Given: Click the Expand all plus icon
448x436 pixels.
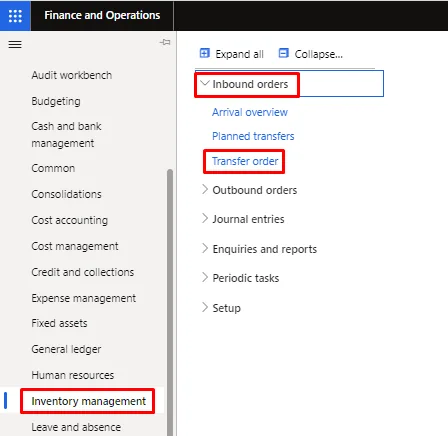Looking at the screenshot, I should [x=204, y=53].
